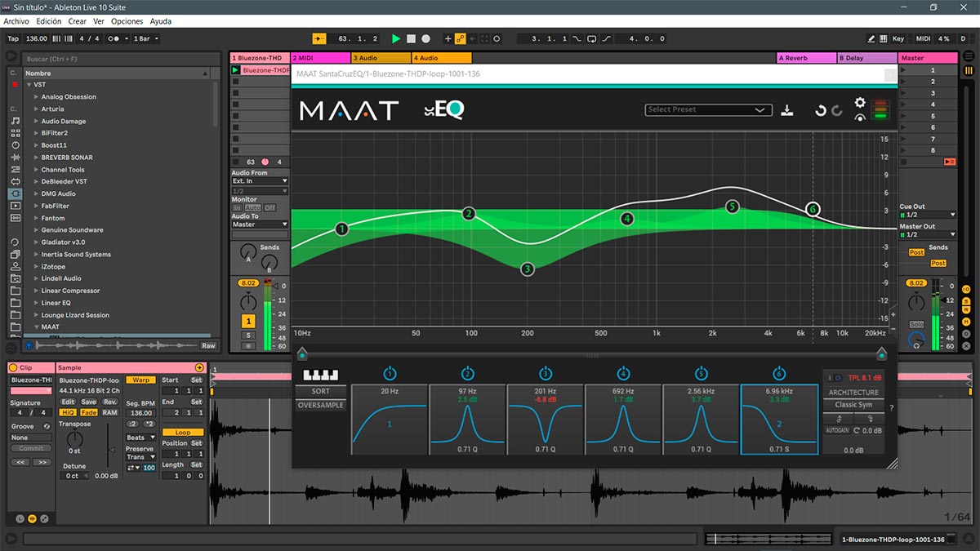The height and width of the screenshot is (551, 980).
Task: Expand the FabFilter folder
Action: click(37, 206)
